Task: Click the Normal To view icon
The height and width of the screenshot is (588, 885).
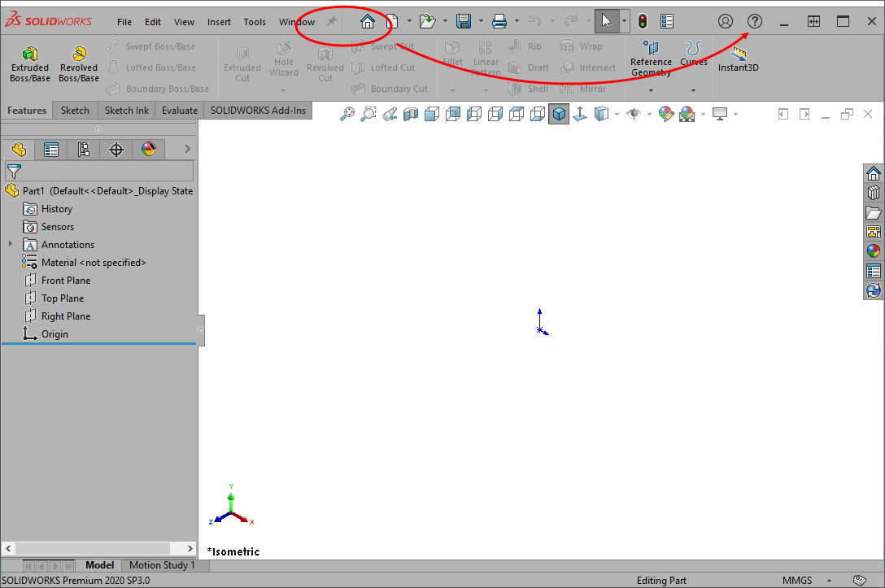Action: point(580,114)
